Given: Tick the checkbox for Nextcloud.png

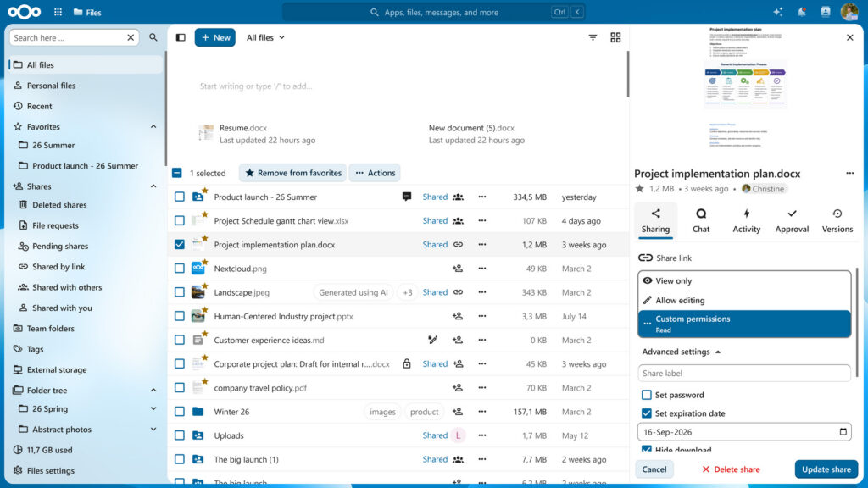Looking at the screenshot, I should pos(180,269).
